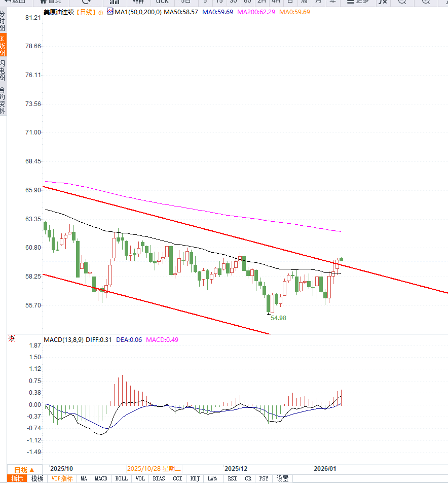
Task: Show the KDJ indicator
Action: coord(195,478)
